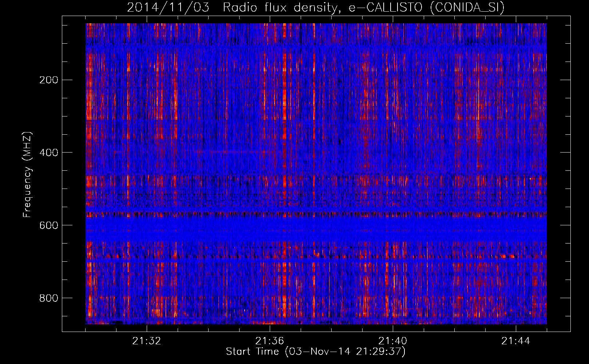
Task: Click the 21:36 time tick label
Action: [270, 341]
